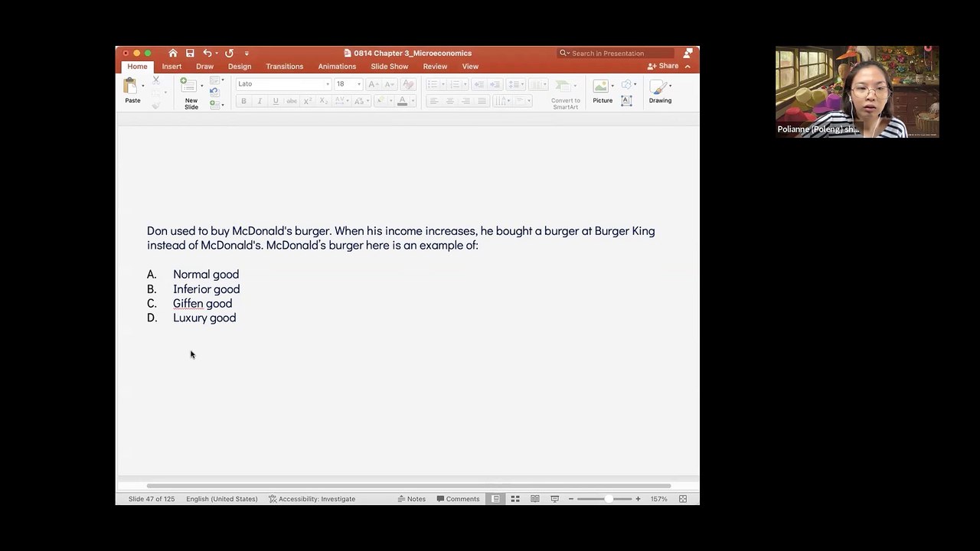This screenshot has height=551, width=980.
Task: Click the Picture button
Action: click(603, 91)
